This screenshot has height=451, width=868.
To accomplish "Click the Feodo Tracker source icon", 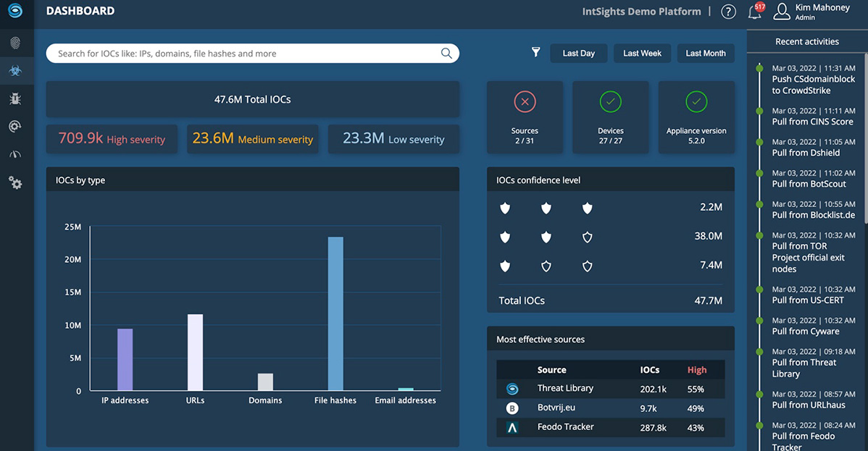I will pyautogui.click(x=512, y=427).
